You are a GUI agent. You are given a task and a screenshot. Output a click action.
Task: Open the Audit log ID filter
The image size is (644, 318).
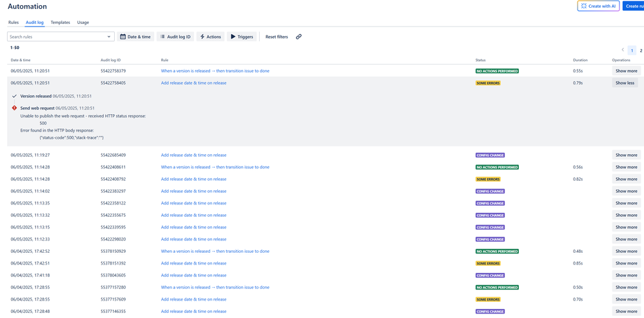pos(175,37)
